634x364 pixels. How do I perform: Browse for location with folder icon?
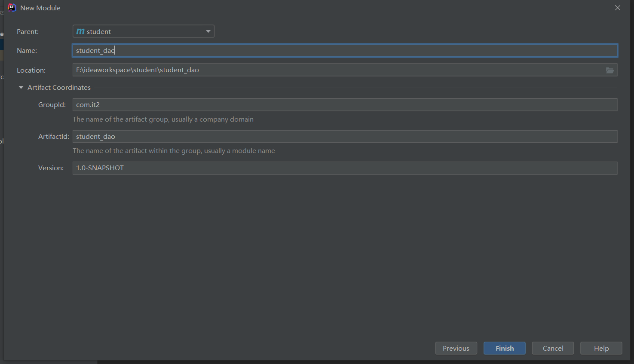pyautogui.click(x=610, y=70)
